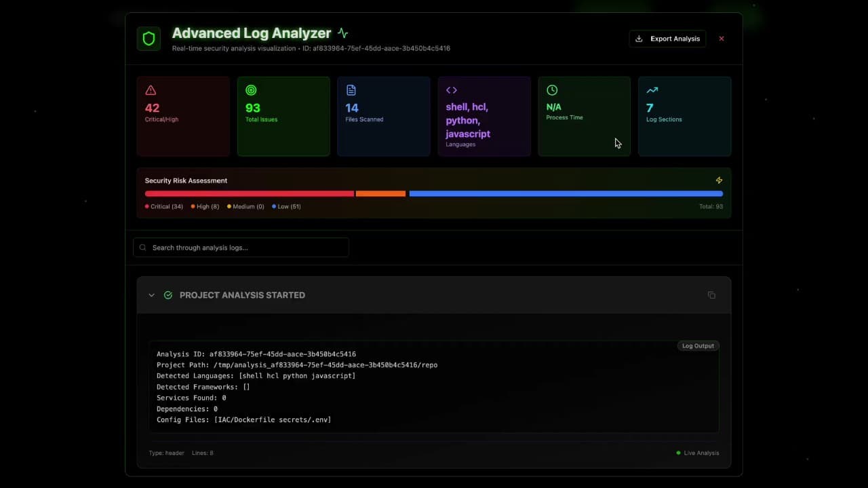Copy the Project Analysis Started log section
The image size is (868, 488).
point(711,295)
